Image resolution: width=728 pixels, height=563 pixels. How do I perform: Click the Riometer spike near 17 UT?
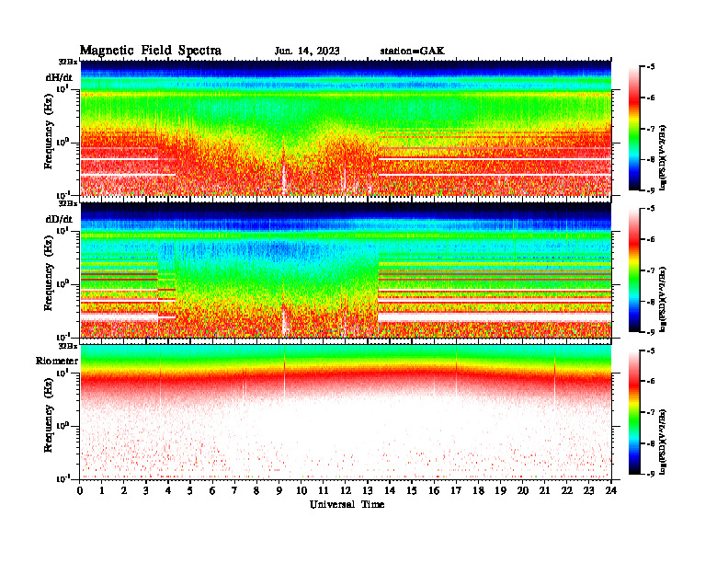pyautogui.click(x=457, y=372)
